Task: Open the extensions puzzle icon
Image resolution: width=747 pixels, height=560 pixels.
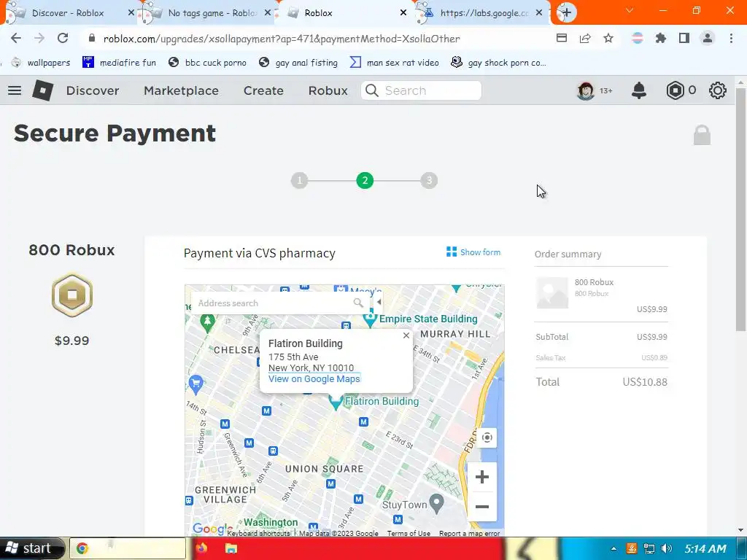Action: point(661,39)
